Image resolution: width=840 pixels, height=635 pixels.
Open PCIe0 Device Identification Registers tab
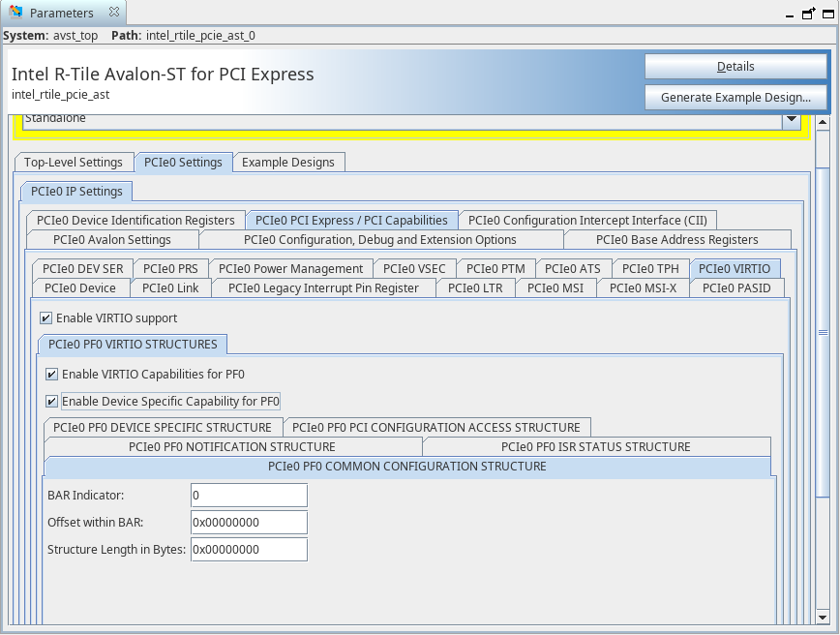tap(135, 221)
